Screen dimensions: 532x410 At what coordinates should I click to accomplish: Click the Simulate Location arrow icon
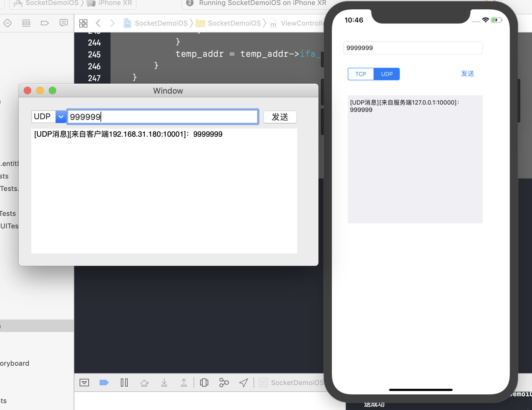[x=244, y=383]
